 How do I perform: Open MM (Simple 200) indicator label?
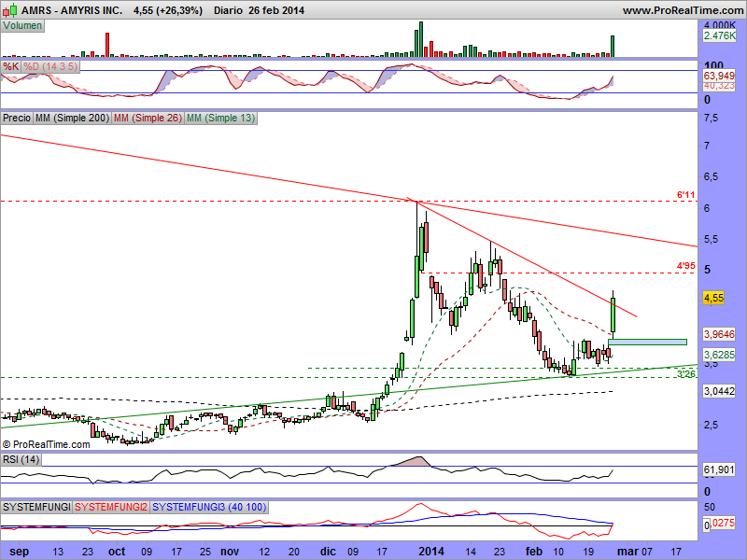72,119
